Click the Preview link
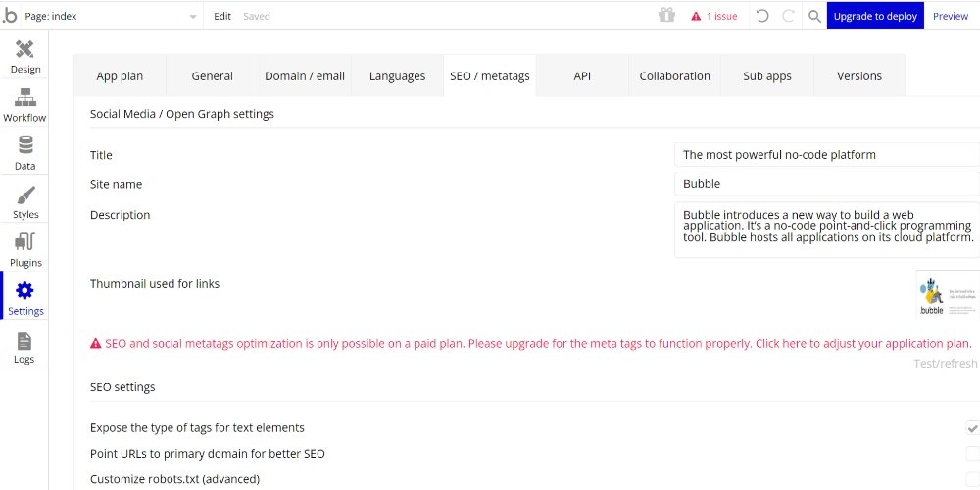980x490 pixels. click(950, 16)
